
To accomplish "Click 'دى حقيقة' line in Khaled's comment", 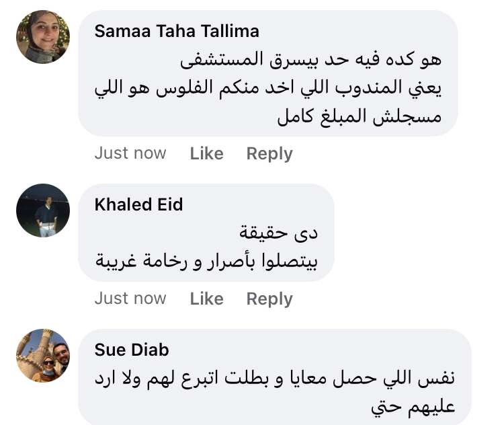I will (278, 233).
